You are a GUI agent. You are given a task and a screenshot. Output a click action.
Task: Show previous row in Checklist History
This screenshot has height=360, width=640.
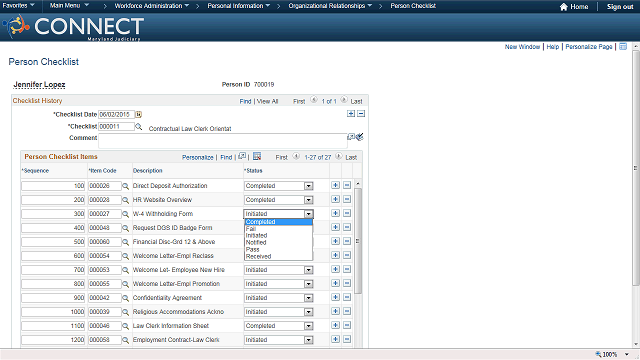313,100
